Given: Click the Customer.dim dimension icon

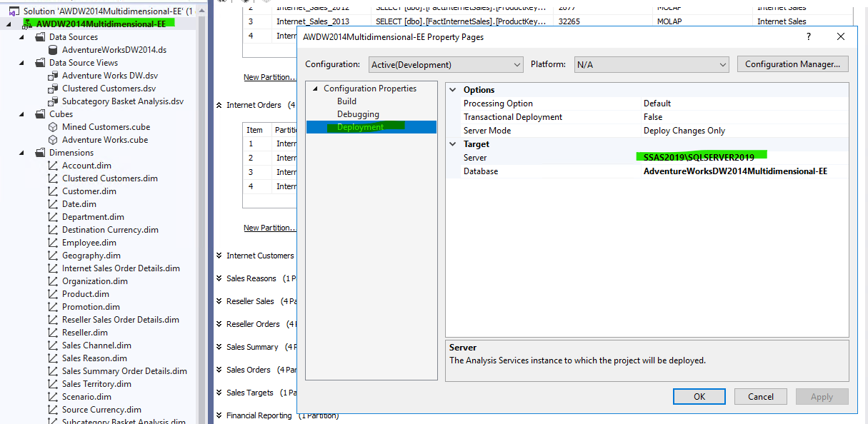Looking at the screenshot, I should click(53, 191).
